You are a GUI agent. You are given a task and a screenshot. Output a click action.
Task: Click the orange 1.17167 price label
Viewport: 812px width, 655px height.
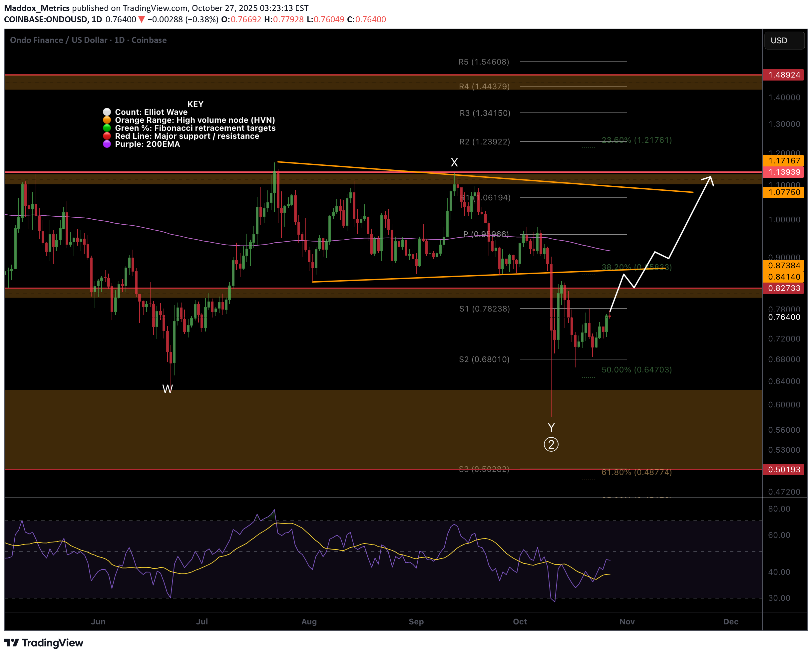tap(784, 161)
